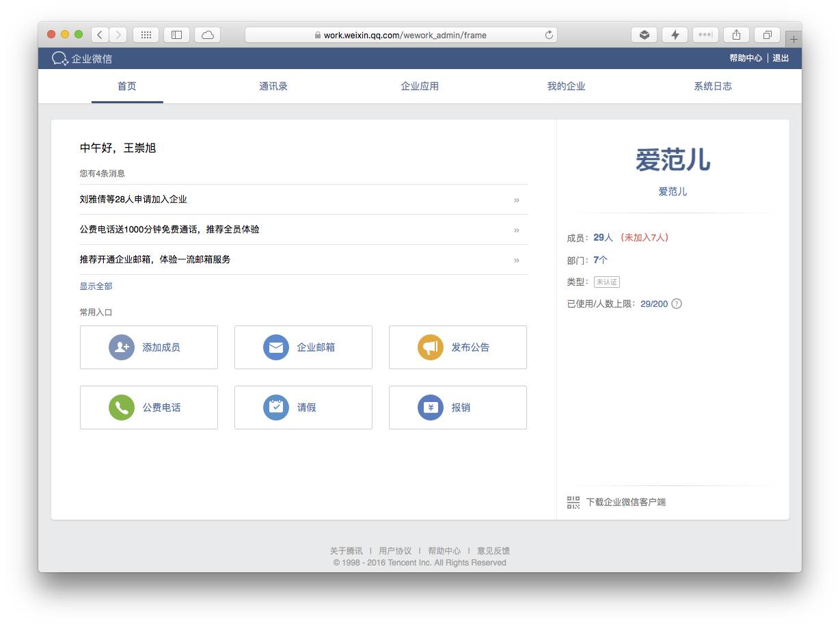Open the 通讯录 tab
Image resolution: width=840 pixels, height=627 pixels.
pos(273,86)
